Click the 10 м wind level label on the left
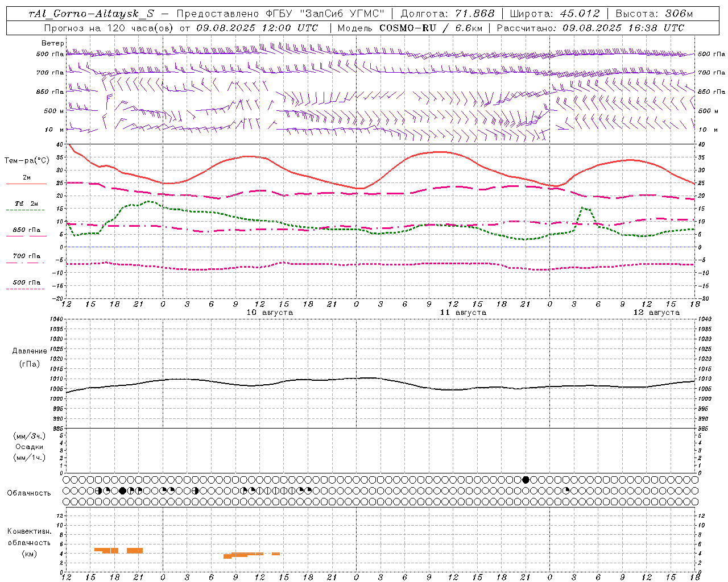 pyautogui.click(x=55, y=130)
